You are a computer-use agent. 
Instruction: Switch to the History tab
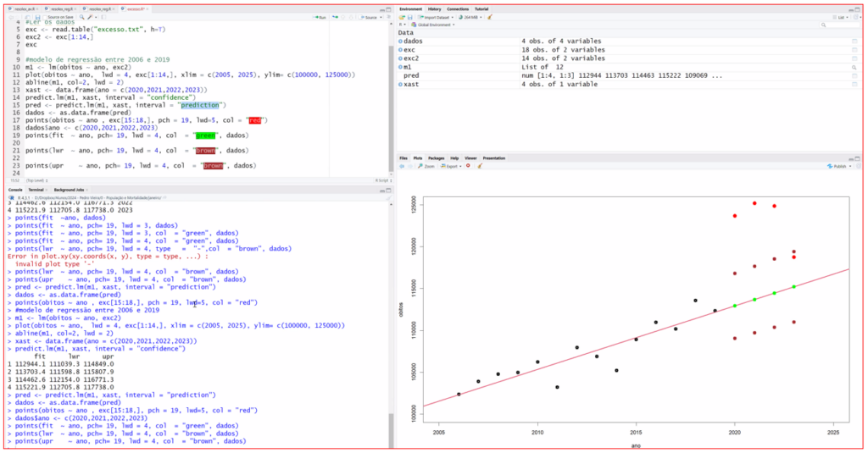[435, 8]
